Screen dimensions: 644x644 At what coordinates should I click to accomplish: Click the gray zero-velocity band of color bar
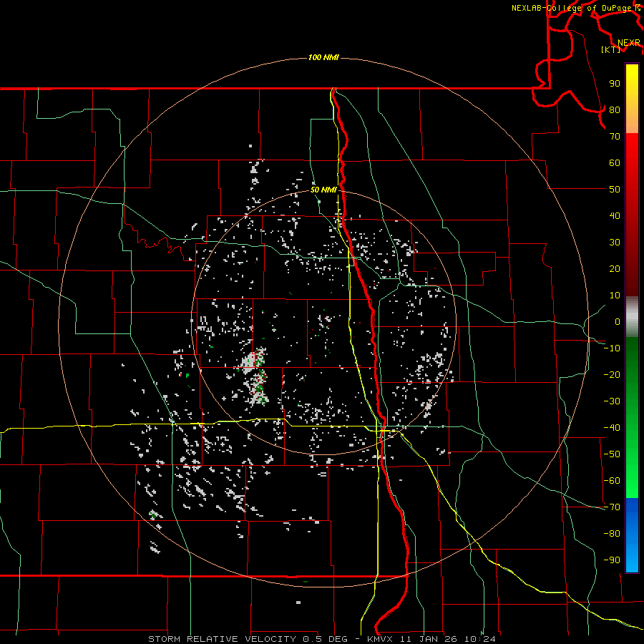point(632,317)
